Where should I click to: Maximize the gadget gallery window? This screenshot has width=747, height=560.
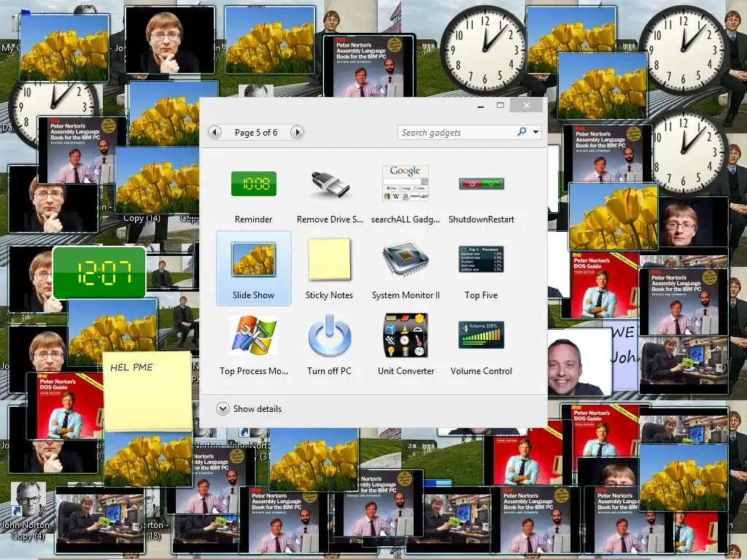point(500,106)
